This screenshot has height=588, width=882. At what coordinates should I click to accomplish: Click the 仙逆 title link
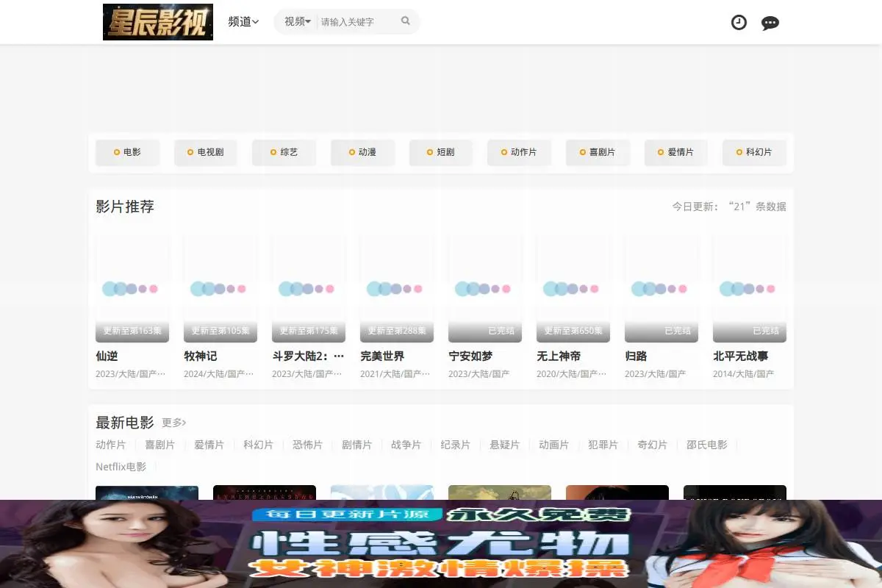tap(107, 356)
